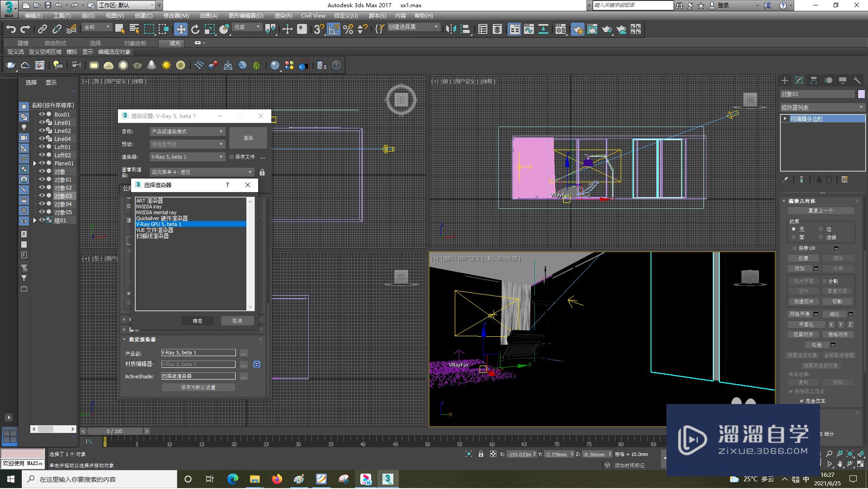
Task: Toggle the Percent Snap icon
Action: pyautogui.click(x=348, y=29)
